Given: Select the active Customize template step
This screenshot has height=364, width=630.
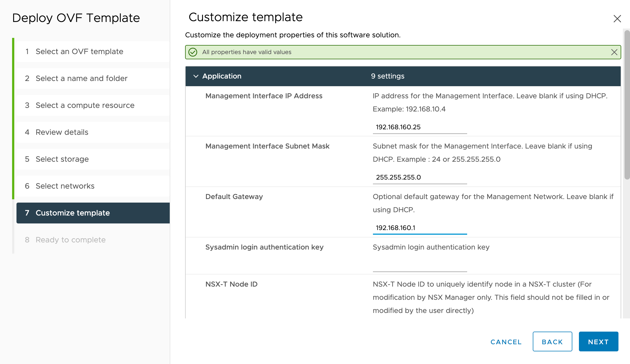Looking at the screenshot, I should [73, 213].
